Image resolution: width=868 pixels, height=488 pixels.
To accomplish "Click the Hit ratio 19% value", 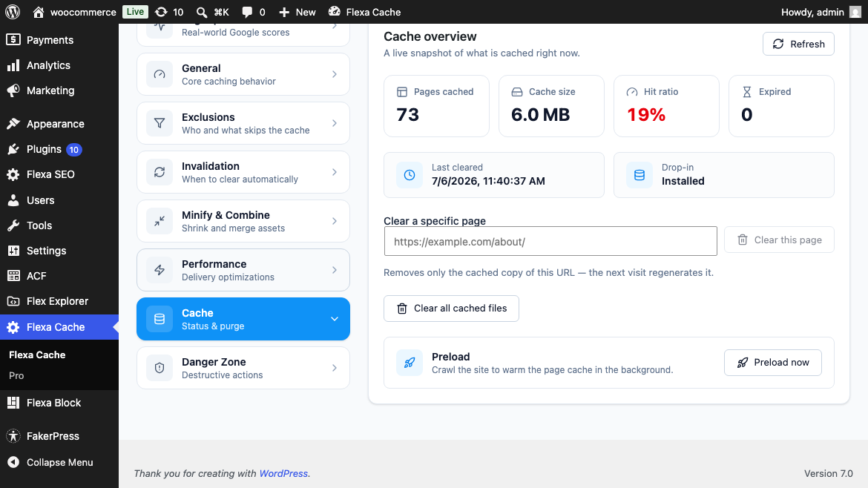I will pyautogui.click(x=646, y=114).
